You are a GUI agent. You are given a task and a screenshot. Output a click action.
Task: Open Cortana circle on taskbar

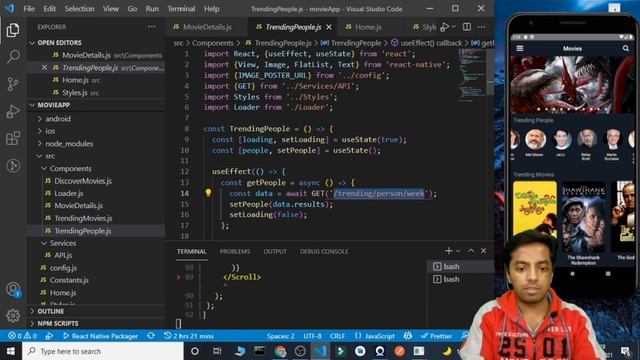195,351
